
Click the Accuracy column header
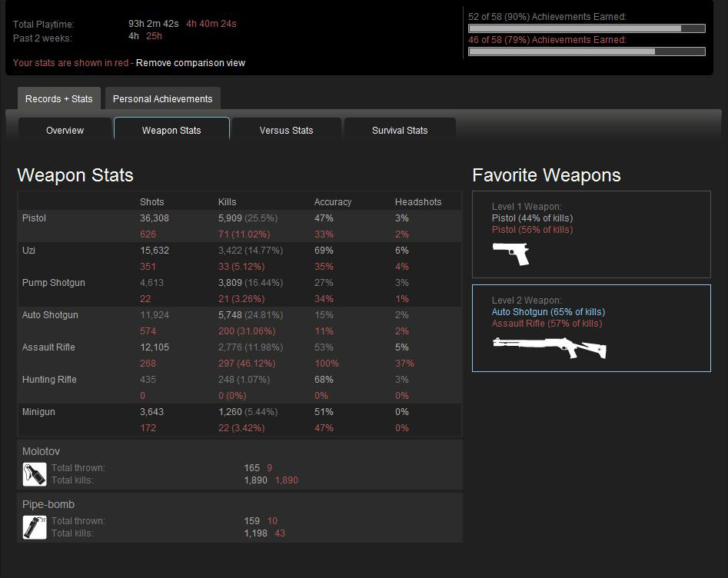(332, 201)
